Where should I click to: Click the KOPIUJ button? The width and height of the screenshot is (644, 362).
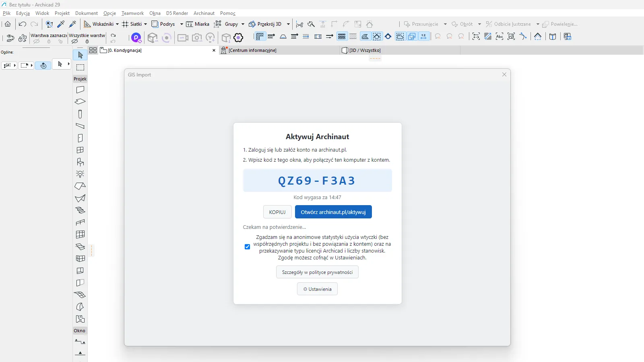click(x=277, y=212)
